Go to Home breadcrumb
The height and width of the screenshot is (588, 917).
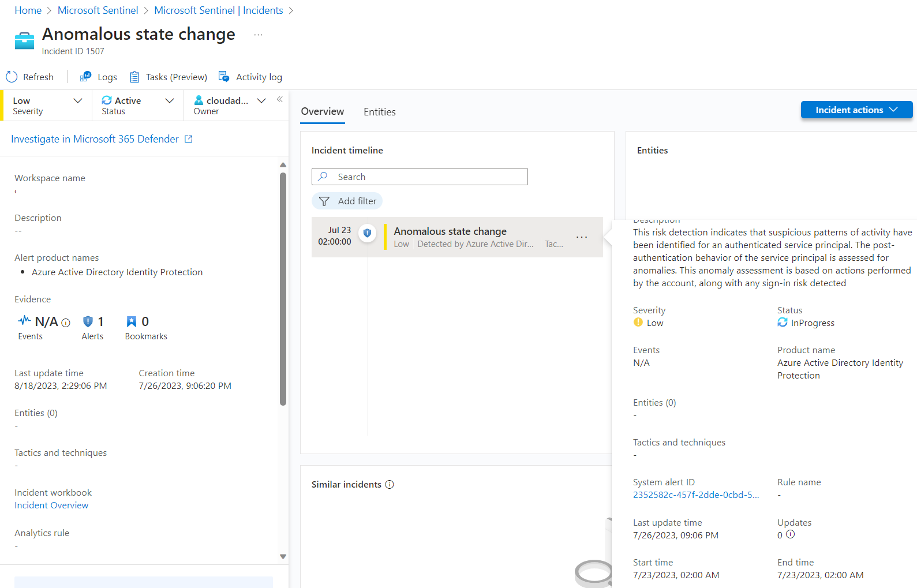coord(28,10)
